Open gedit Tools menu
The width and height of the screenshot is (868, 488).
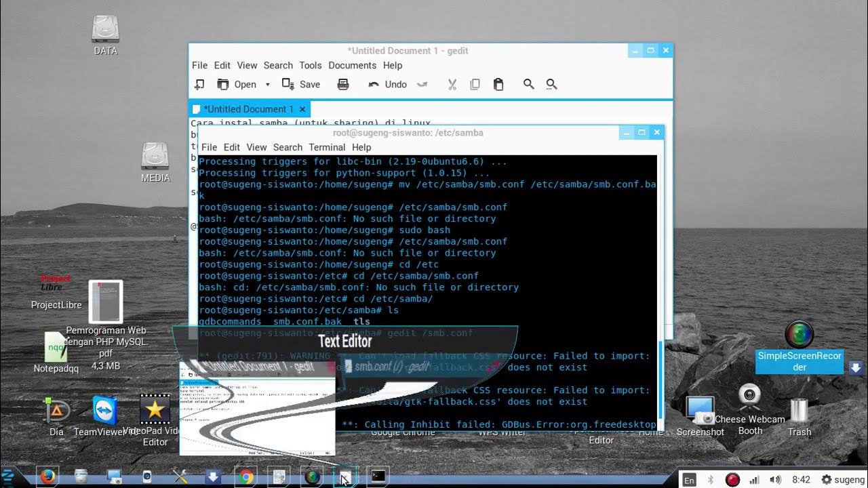[x=311, y=65]
